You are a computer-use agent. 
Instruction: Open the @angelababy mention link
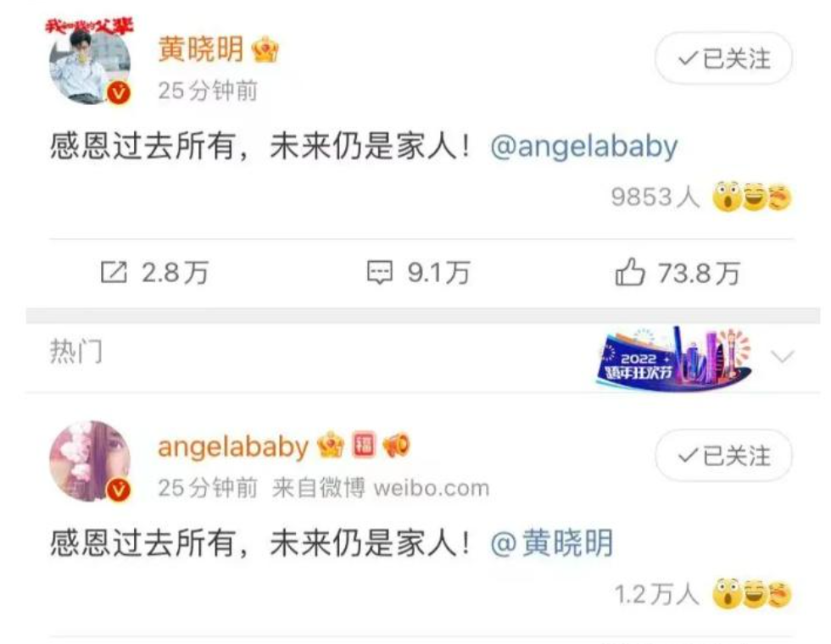pyautogui.click(x=583, y=147)
